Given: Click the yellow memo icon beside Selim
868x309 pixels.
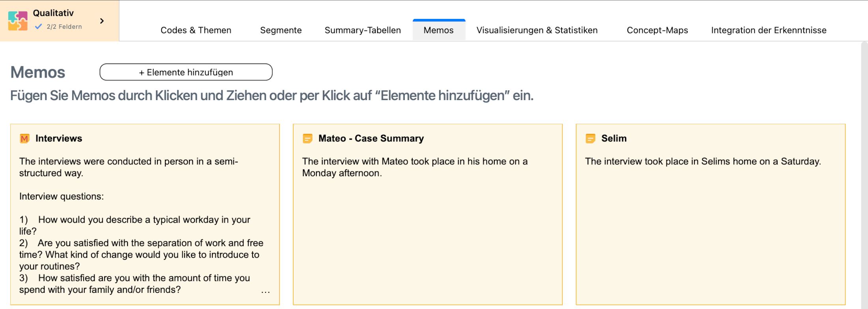Looking at the screenshot, I should click(x=590, y=139).
